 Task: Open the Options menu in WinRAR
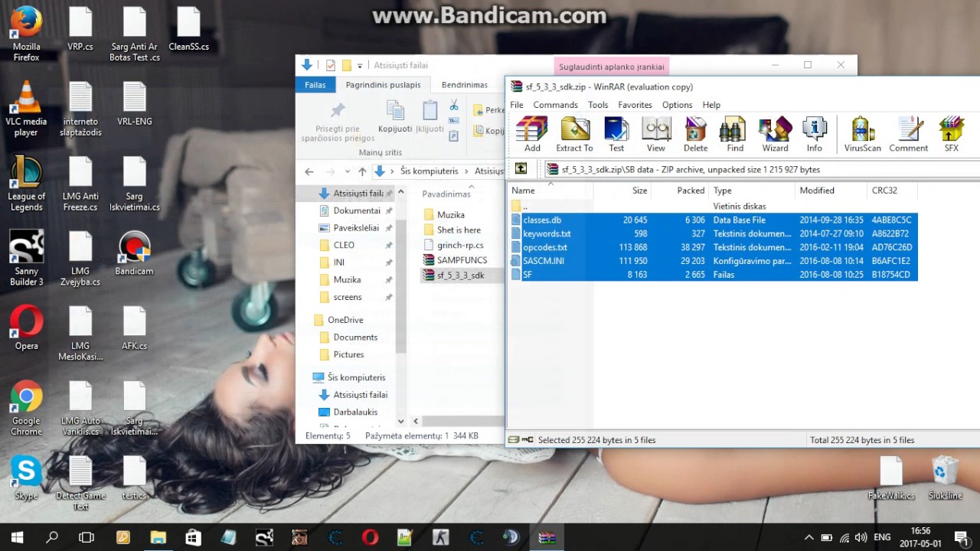tap(677, 105)
